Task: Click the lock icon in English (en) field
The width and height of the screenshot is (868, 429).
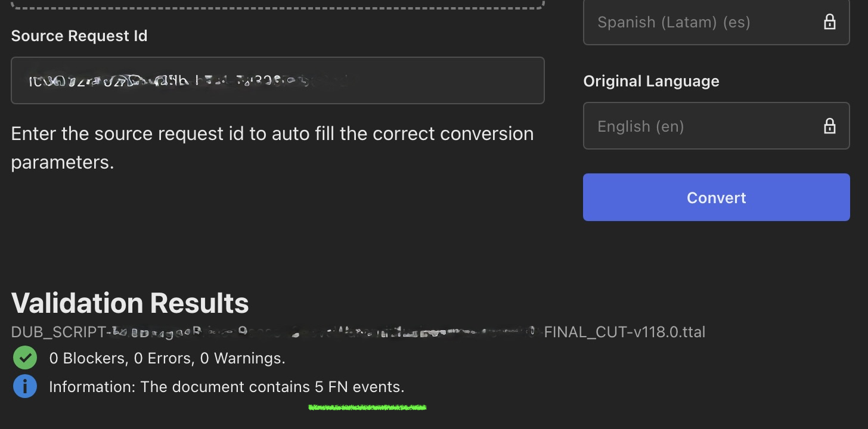Action: pyautogui.click(x=829, y=126)
